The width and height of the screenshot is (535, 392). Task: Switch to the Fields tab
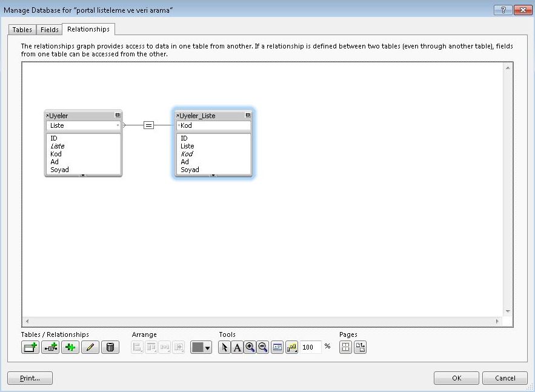click(x=50, y=30)
